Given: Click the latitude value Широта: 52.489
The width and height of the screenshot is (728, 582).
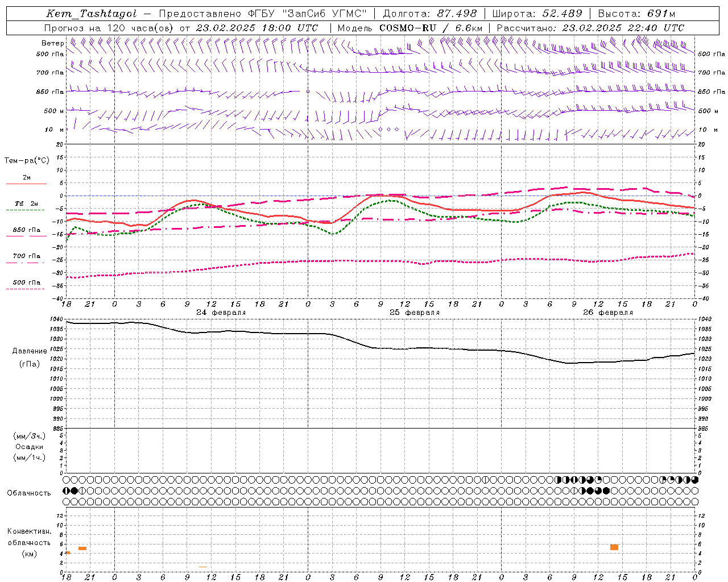Looking at the screenshot, I should click(537, 14).
